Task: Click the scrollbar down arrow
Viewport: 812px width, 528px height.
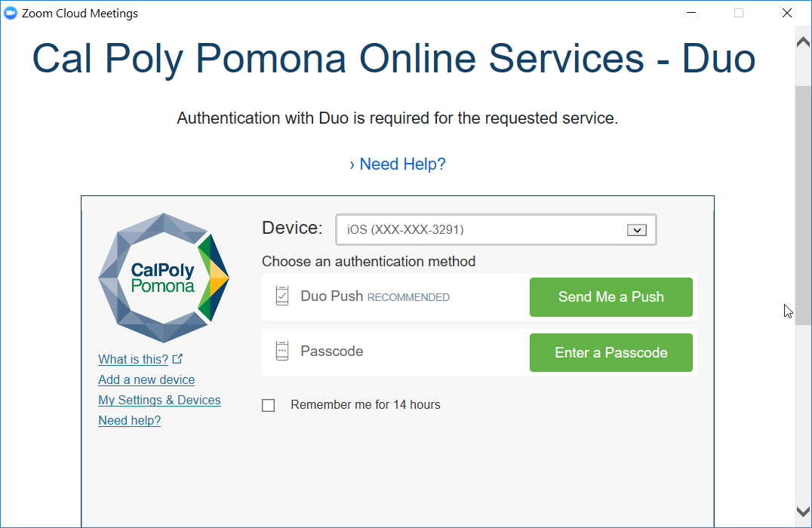Action: click(x=803, y=512)
